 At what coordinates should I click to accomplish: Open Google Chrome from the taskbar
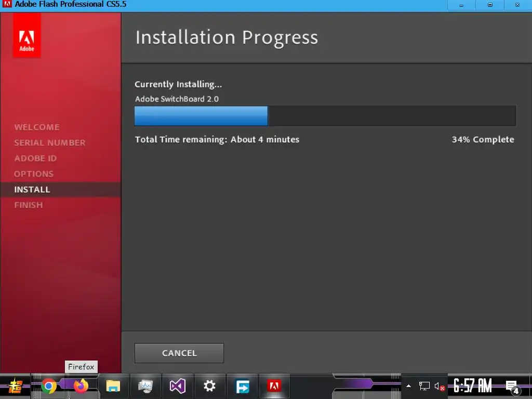(49, 386)
